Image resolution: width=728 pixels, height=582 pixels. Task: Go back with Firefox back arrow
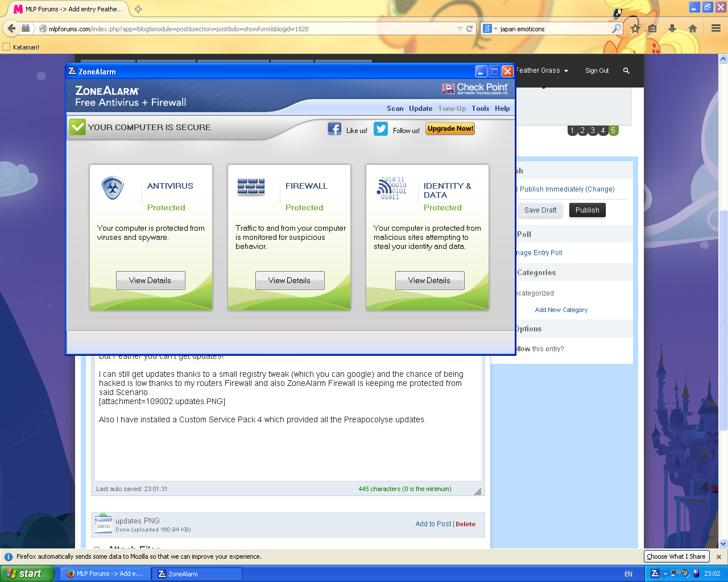coord(11,28)
